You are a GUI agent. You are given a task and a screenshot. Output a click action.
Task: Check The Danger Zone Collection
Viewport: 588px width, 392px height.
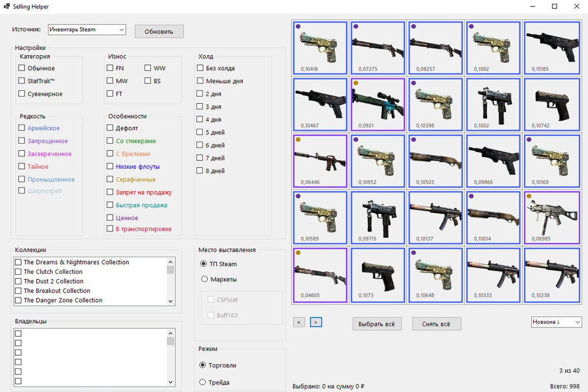(x=19, y=300)
